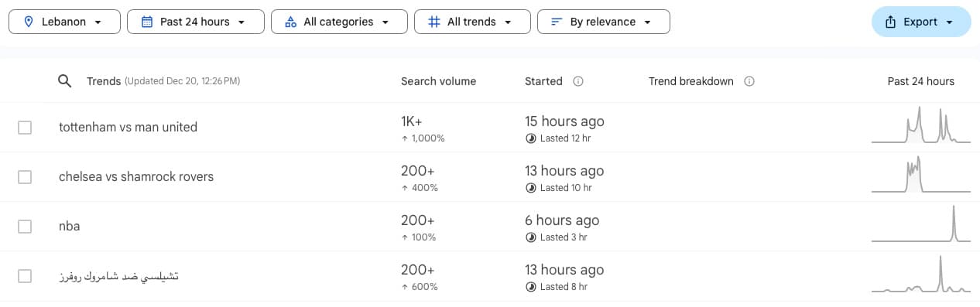
Task: Click the 15 hours ago started time
Action: 564,121
